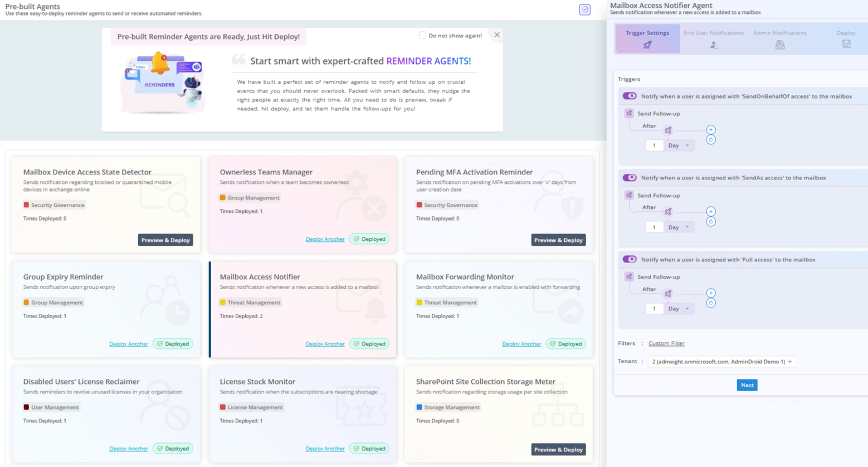Go to the Admin Notifications tab
This screenshot has height=467, width=868.
[x=779, y=38]
